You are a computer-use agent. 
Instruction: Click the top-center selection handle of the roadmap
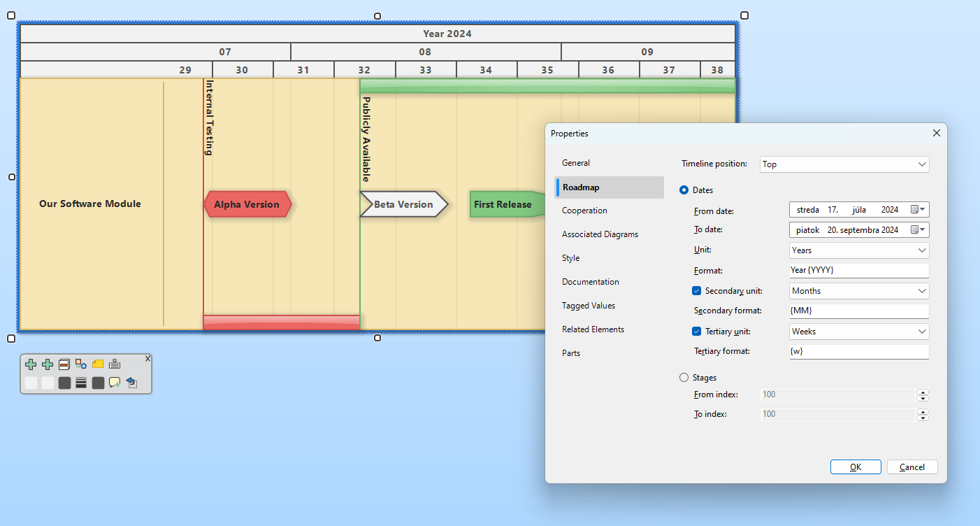(x=377, y=16)
